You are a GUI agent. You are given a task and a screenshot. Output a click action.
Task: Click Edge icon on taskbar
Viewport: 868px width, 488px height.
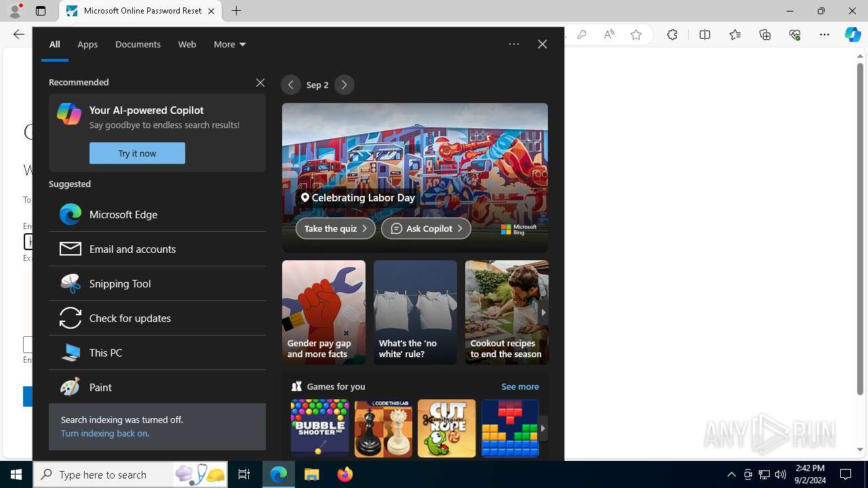(279, 474)
